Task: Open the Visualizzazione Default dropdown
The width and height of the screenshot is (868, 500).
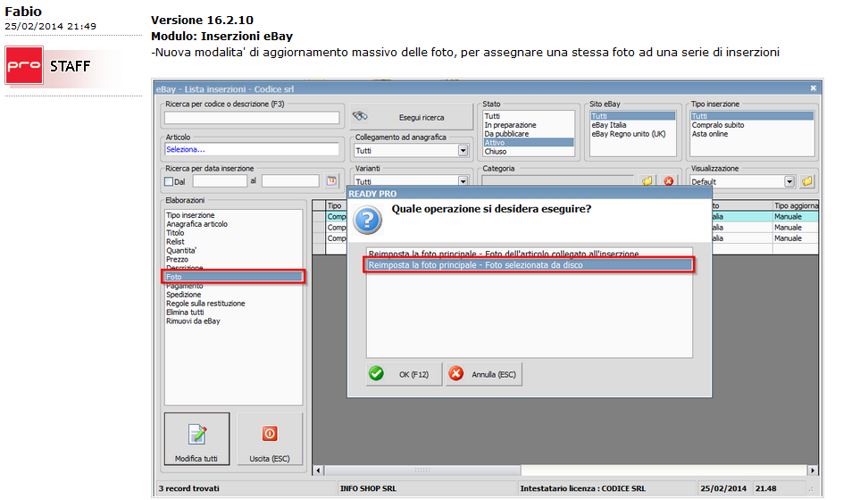Action: pos(789,181)
